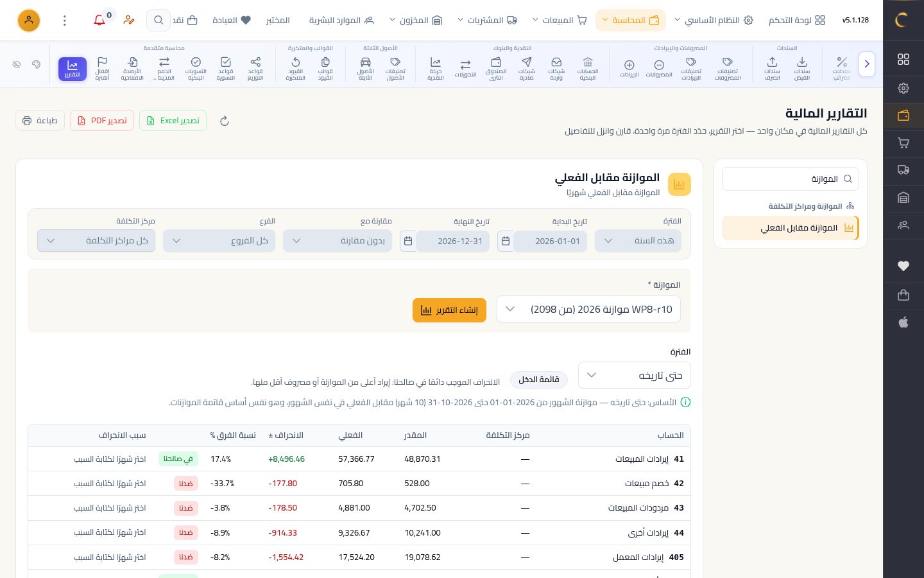Open the النظام الأساسي top menu
Screen dimensions: 924x578
pos(714,20)
